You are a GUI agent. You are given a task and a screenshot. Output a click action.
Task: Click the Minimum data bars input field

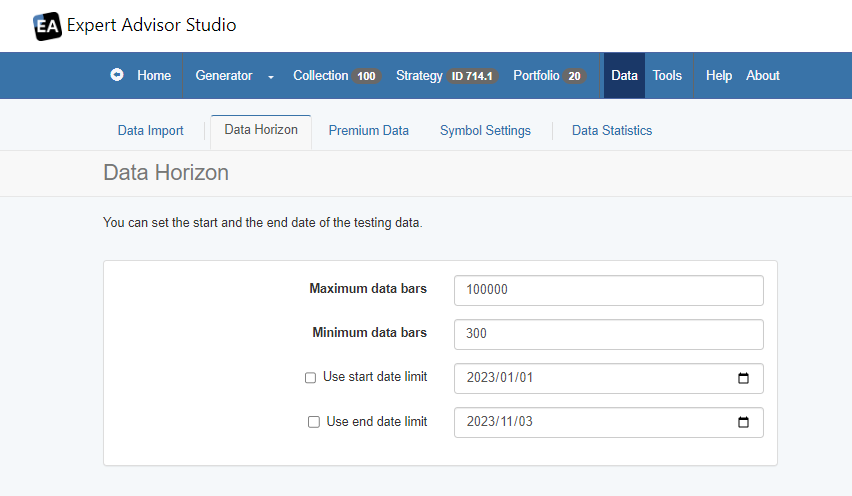608,334
